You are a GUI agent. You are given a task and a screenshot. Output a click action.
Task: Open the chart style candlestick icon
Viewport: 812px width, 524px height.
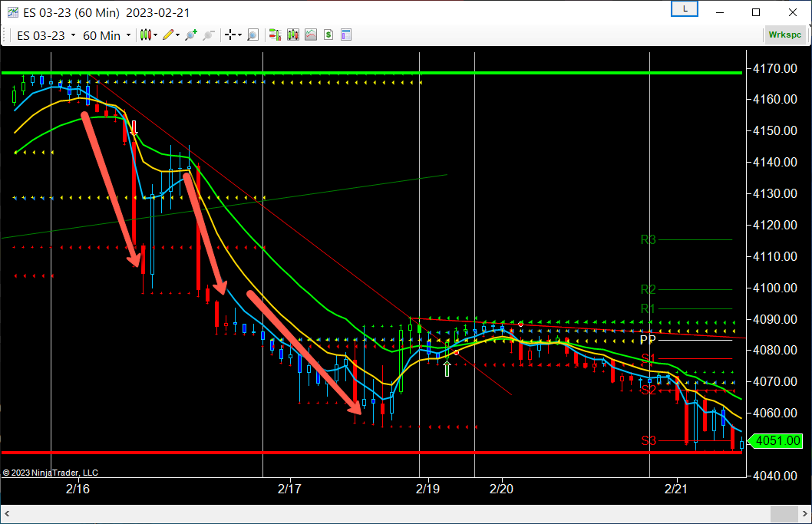pos(146,35)
